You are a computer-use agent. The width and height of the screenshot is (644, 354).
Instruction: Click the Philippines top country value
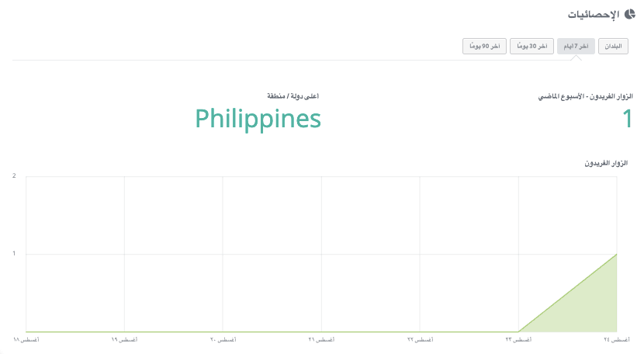tap(258, 120)
